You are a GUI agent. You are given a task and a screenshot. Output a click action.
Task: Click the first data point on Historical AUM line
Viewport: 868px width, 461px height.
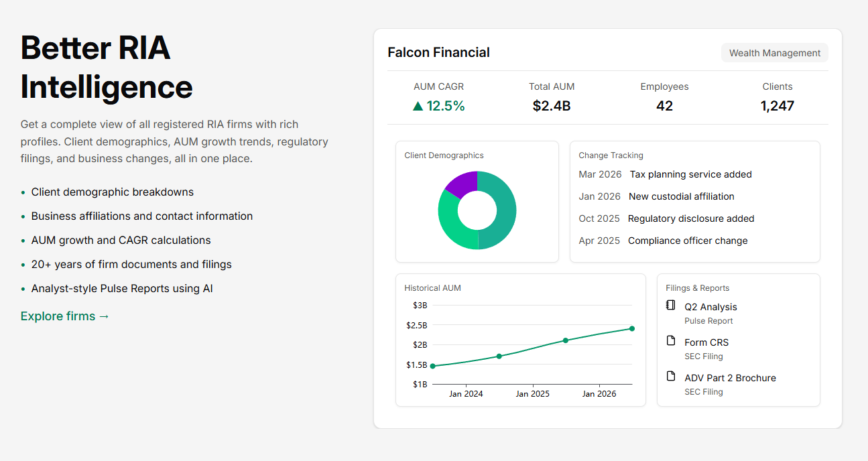pyautogui.click(x=433, y=366)
